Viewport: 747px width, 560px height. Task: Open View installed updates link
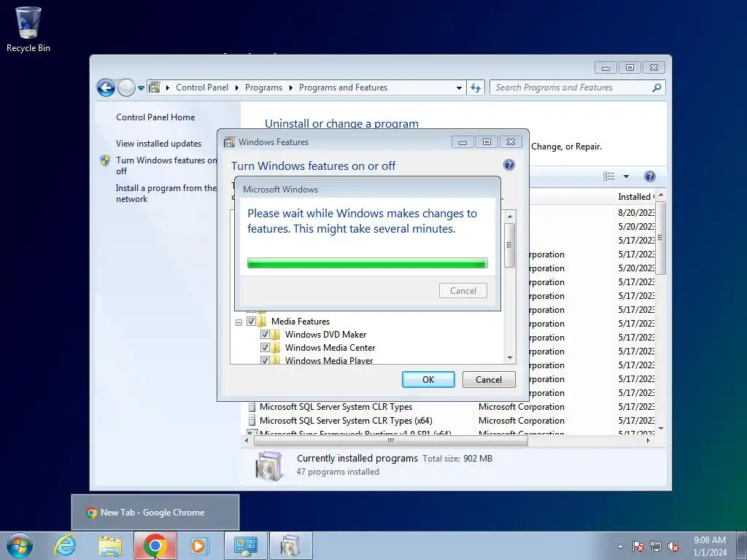coord(158,144)
